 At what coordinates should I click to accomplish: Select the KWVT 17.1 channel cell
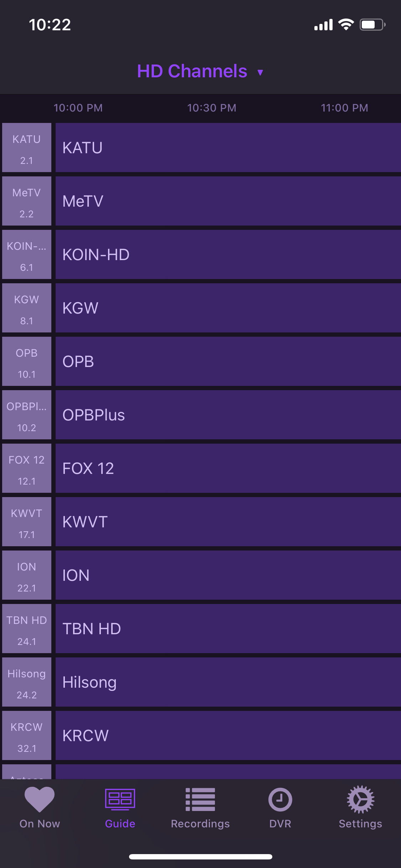coord(27,522)
